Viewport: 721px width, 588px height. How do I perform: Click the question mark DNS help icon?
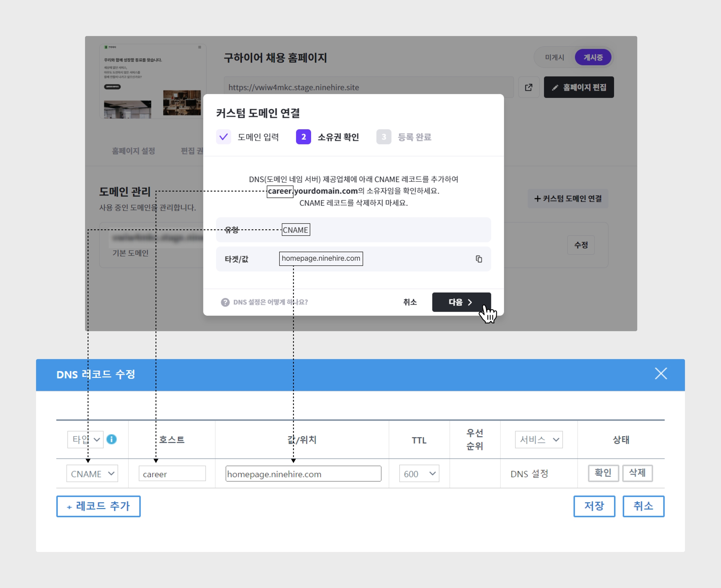point(225,302)
